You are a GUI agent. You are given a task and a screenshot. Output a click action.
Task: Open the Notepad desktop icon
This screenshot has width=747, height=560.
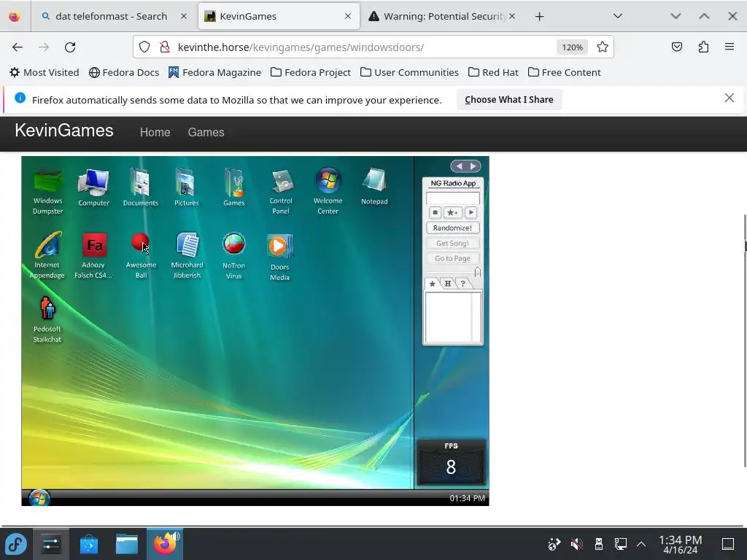374,187
